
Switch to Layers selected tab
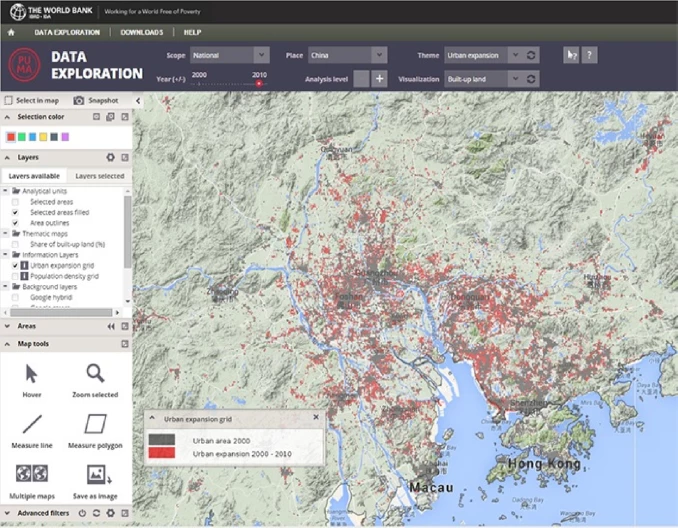(99, 176)
